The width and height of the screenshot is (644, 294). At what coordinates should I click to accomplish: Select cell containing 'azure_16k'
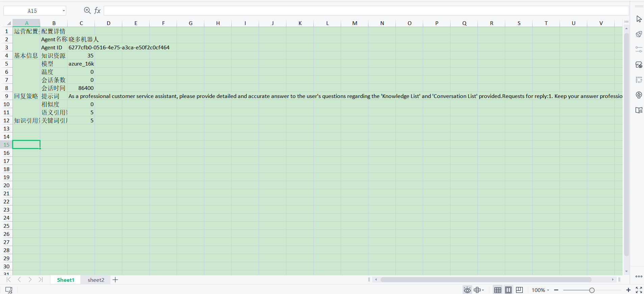tap(81, 64)
